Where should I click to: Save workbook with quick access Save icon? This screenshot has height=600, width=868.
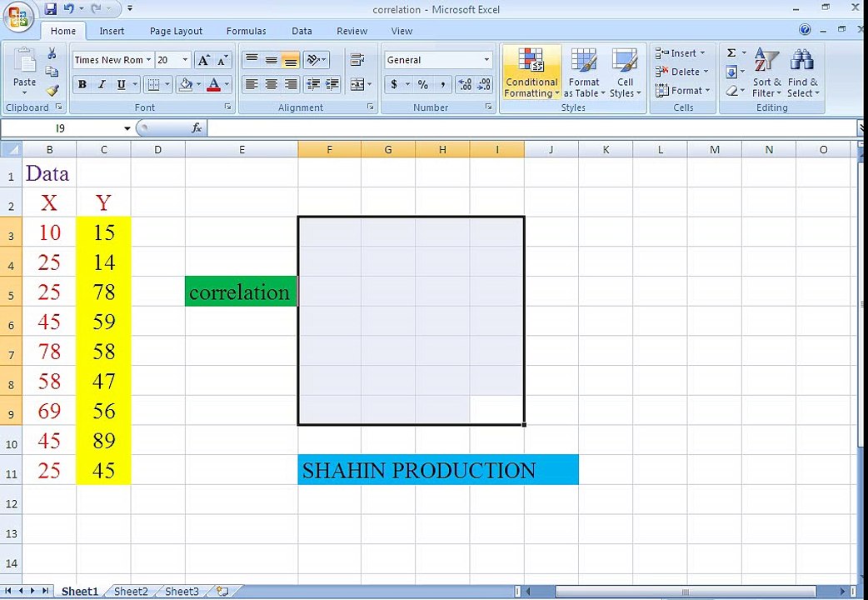click(50, 9)
